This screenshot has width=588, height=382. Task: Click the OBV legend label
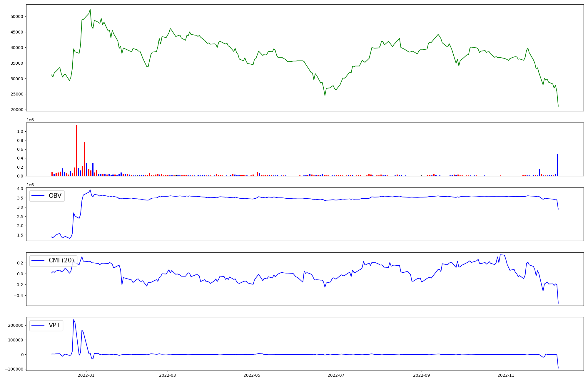(55, 196)
